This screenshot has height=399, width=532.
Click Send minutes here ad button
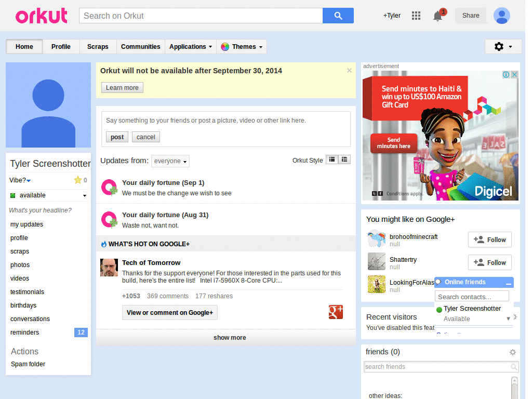pyautogui.click(x=394, y=143)
